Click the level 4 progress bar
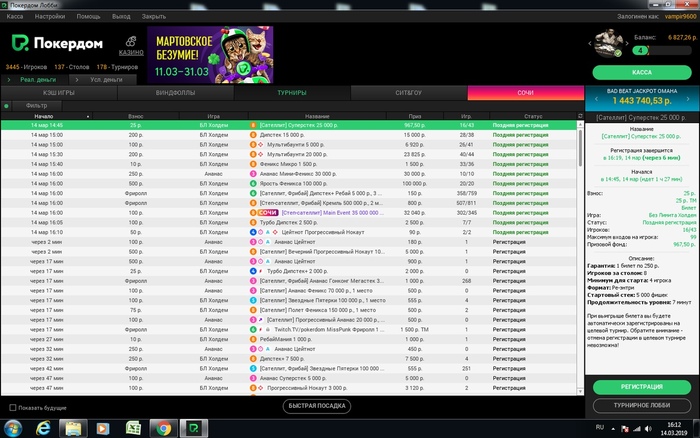 click(662, 50)
